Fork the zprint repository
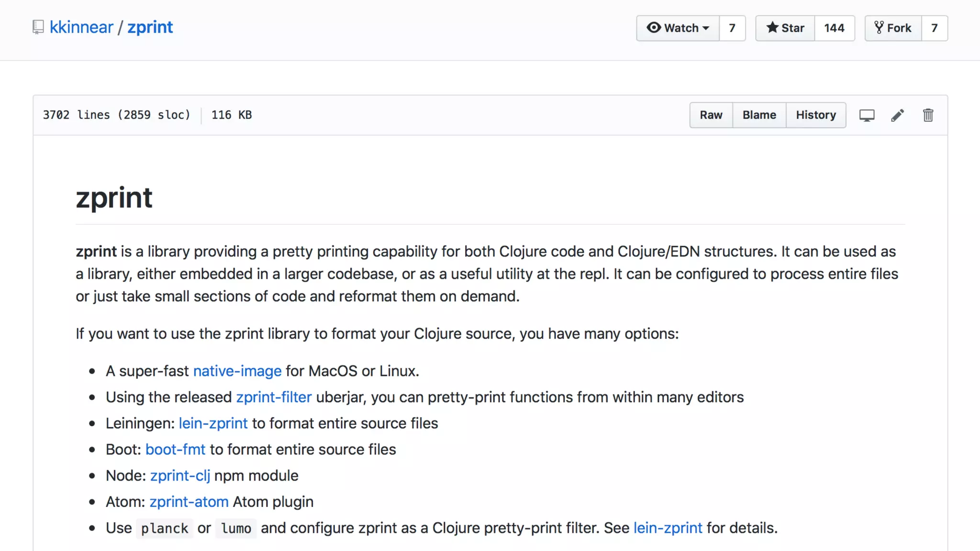Image resolution: width=980 pixels, height=551 pixels. [893, 28]
